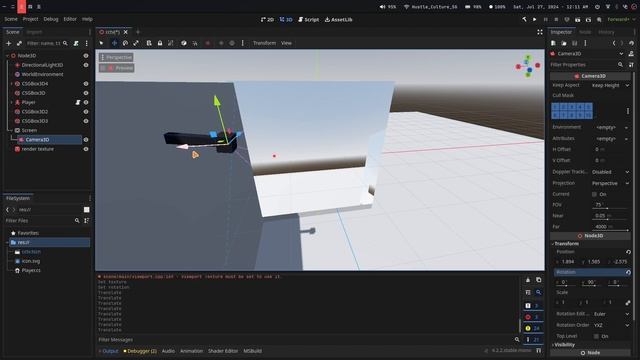Add a new node with the plus icon
The height and width of the screenshot is (360, 640).
click(9, 43)
